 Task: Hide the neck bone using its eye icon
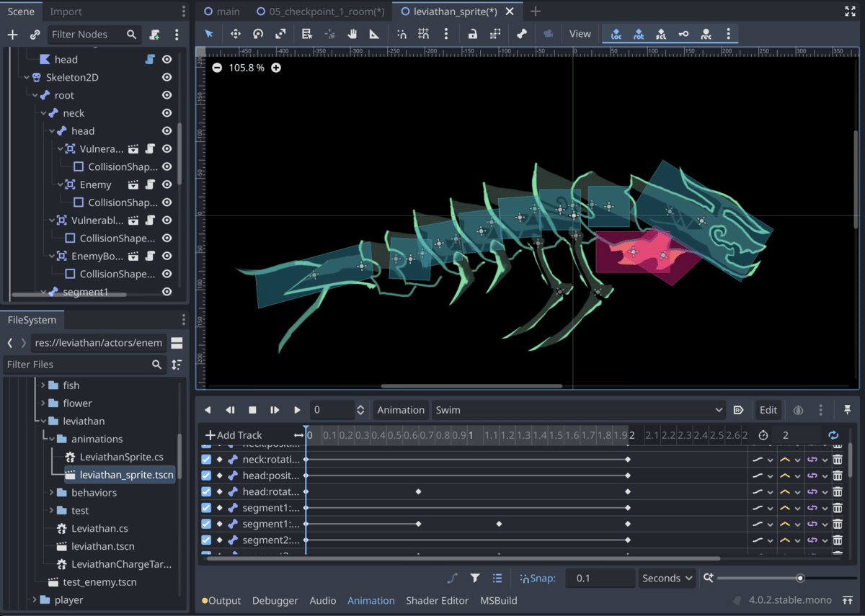(167, 113)
